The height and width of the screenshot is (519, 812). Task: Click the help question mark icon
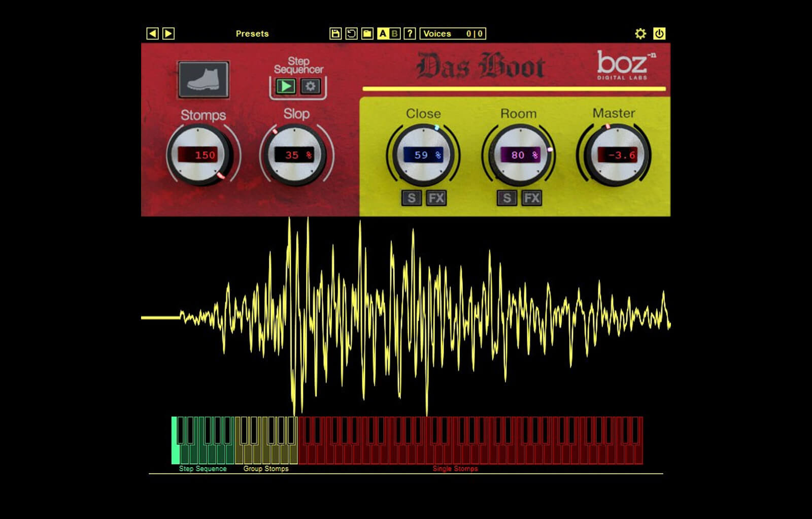point(409,34)
